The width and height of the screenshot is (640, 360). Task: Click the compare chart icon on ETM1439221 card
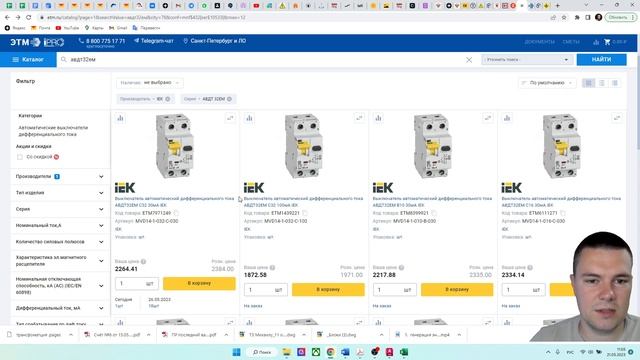(x=249, y=118)
